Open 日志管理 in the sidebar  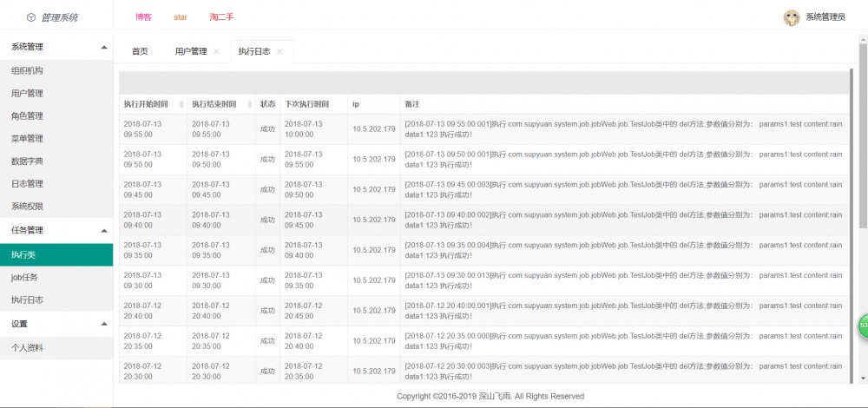(x=56, y=184)
